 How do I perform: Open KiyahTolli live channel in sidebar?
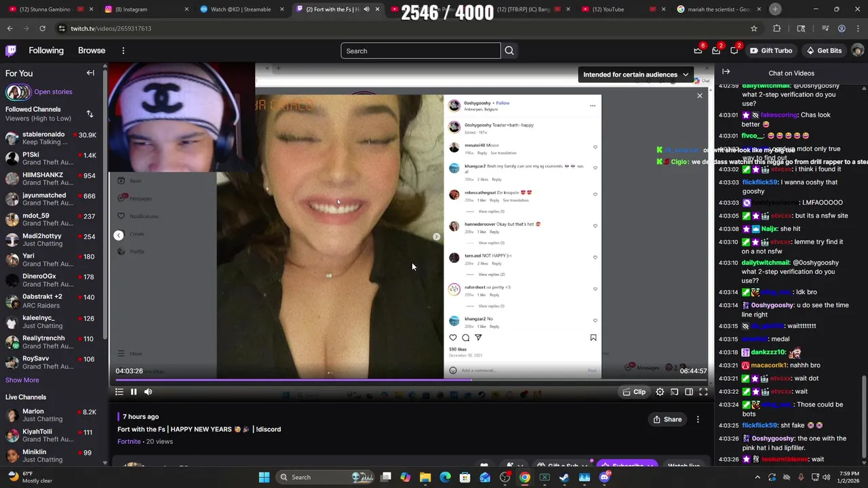52,435
